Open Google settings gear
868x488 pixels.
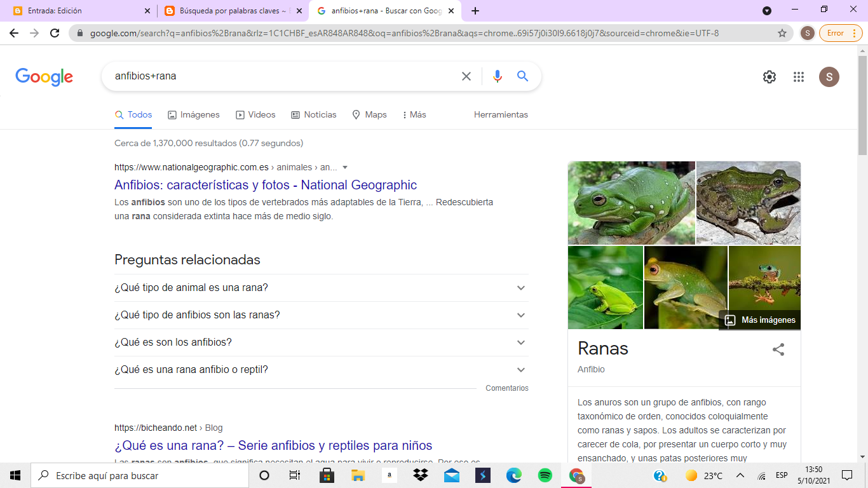pyautogui.click(x=770, y=77)
